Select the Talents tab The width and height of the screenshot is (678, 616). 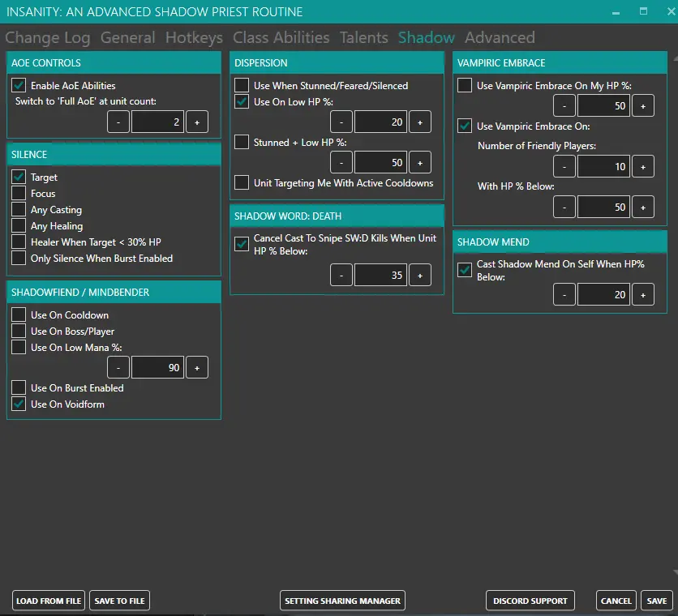363,37
